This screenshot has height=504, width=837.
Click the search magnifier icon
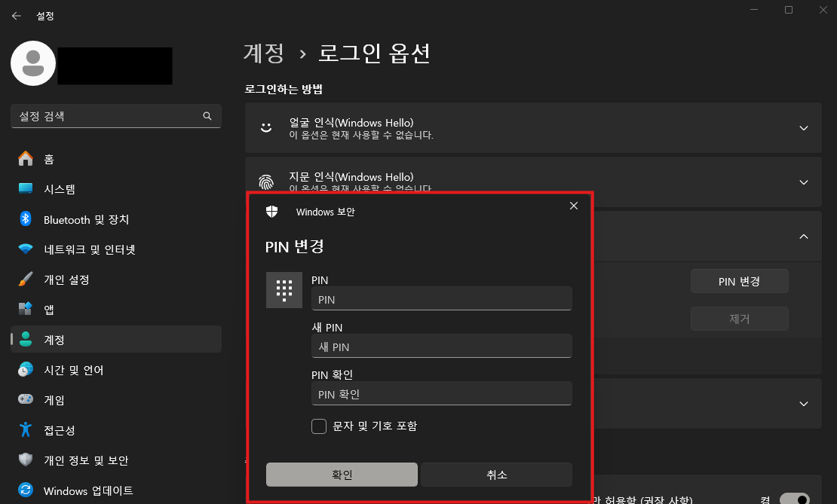pyautogui.click(x=207, y=116)
